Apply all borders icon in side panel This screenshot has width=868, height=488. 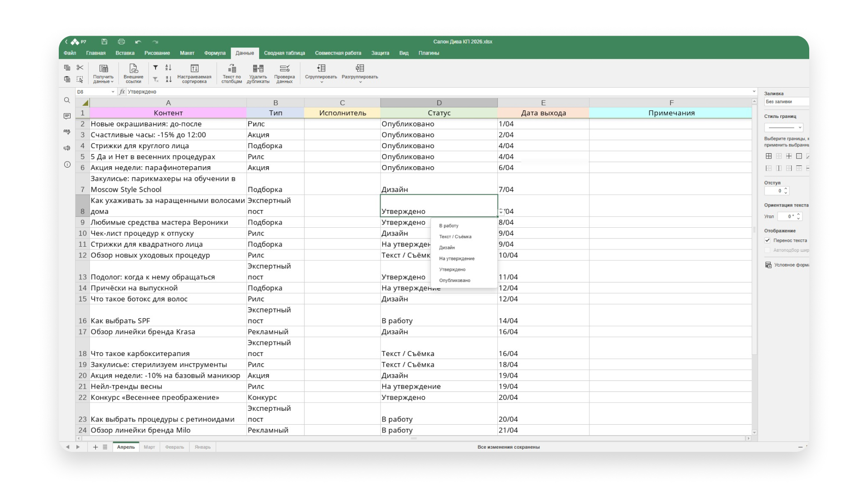pos(769,156)
